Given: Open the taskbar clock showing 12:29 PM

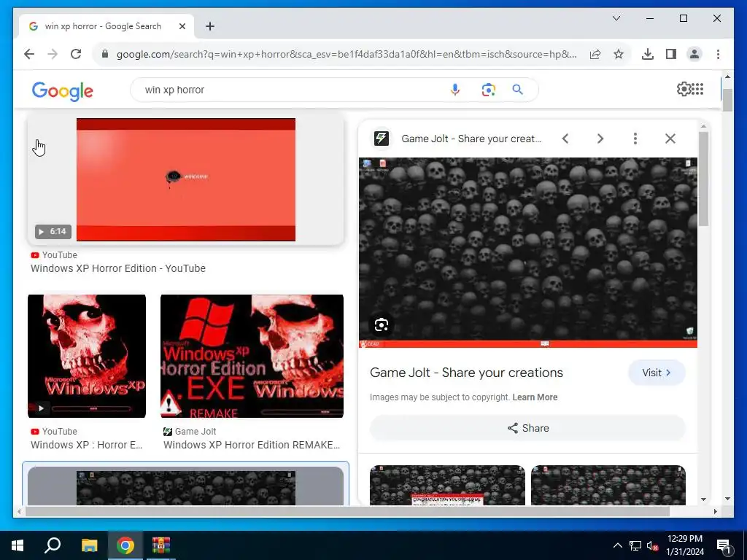Looking at the screenshot, I should (x=684, y=545).
